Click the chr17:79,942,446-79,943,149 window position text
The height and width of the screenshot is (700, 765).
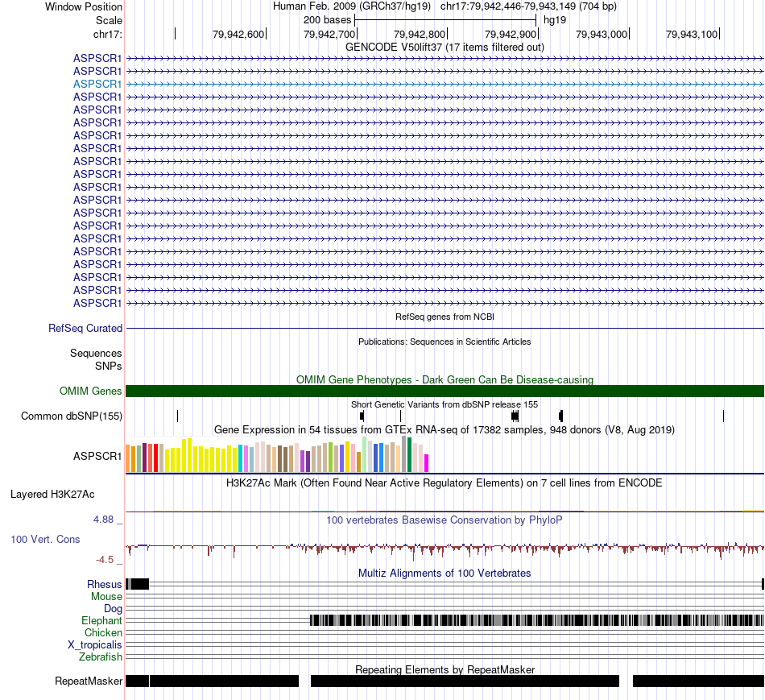coord(528,6)
